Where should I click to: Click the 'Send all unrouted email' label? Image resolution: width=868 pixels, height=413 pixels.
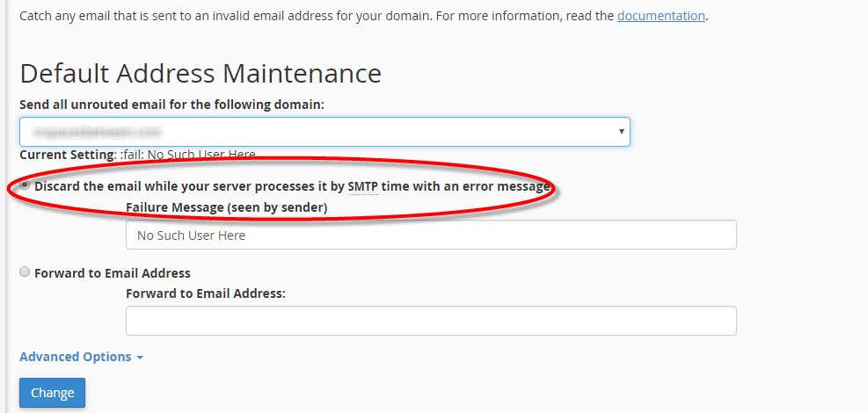pos(171,105)
